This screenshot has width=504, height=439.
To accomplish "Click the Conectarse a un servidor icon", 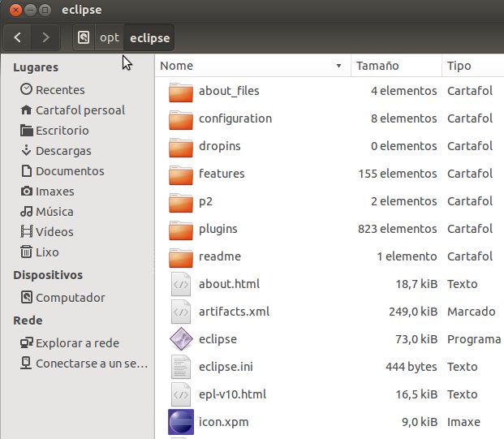I will (x=26, y=364).
